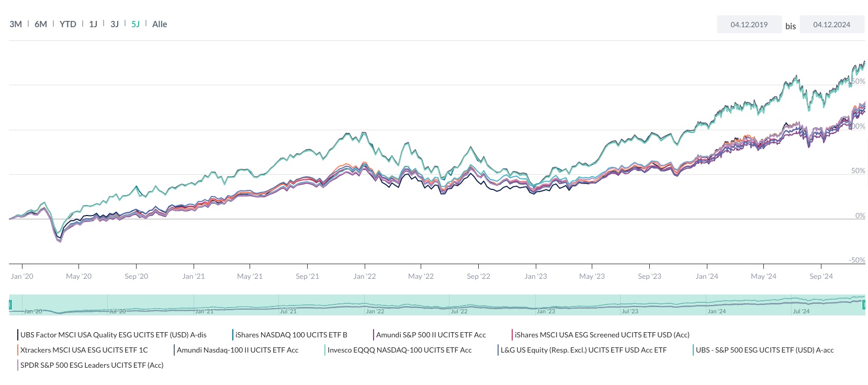Switch to the 3M time range
The width and height of the screenshot is (868, 385).
(x=15, y=24)
